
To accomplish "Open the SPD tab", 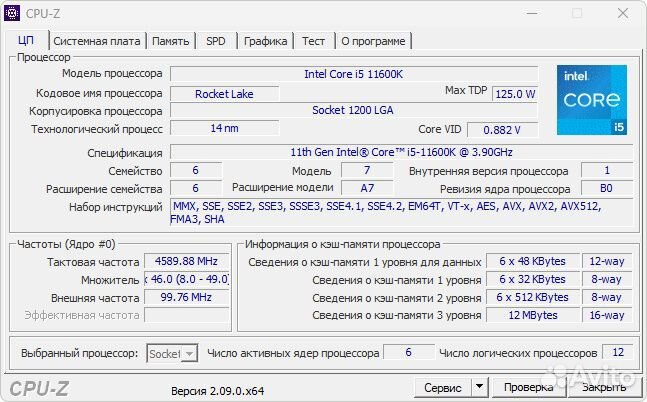I will click(216, 41).
